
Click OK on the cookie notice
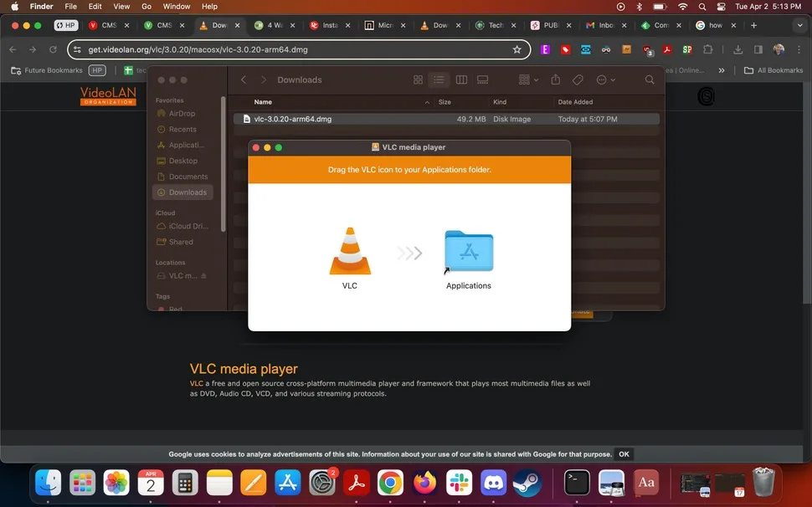624,454
